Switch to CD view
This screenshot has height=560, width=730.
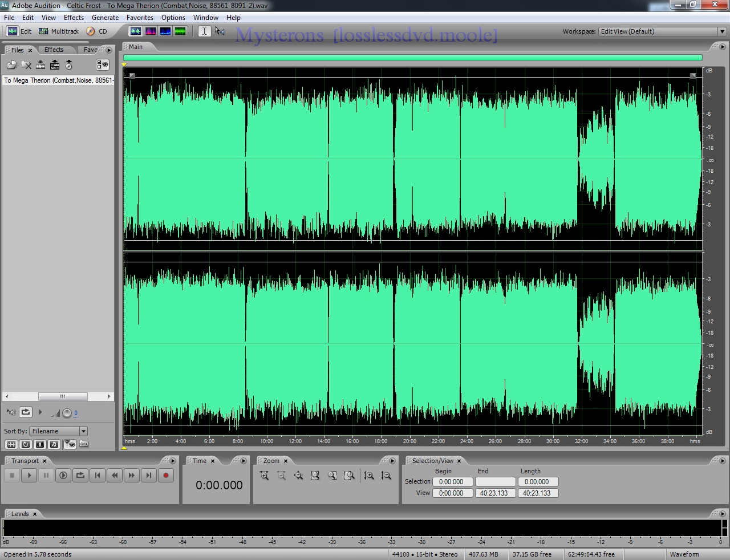click(97, 31)
